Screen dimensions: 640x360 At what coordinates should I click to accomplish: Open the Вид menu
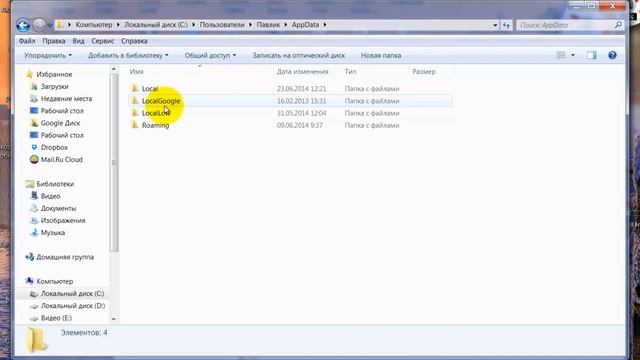click(x=78, y=41)
